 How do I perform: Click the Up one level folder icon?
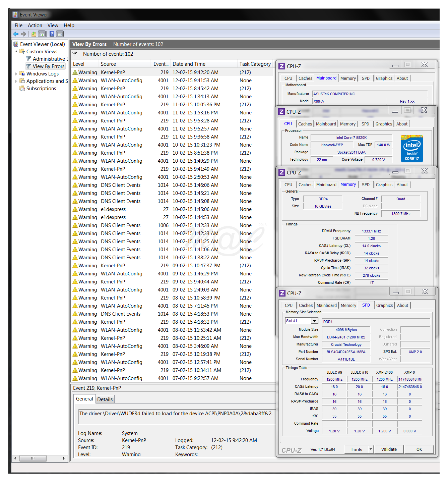coord(34,34)
